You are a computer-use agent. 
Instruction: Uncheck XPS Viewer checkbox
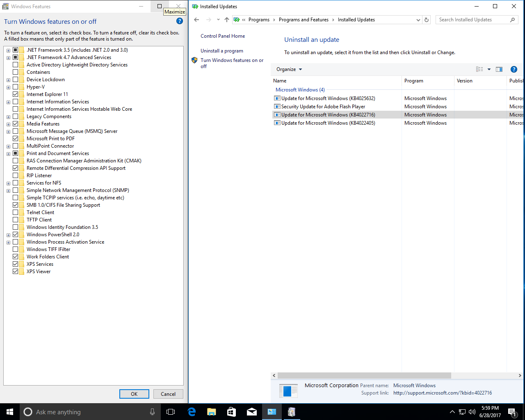(x=15, y=272)
